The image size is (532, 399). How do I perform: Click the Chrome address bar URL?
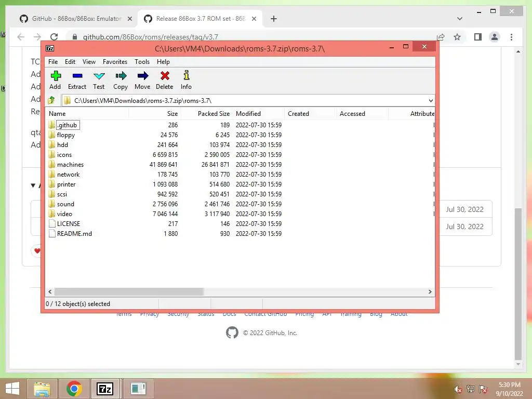coord(150,37)
